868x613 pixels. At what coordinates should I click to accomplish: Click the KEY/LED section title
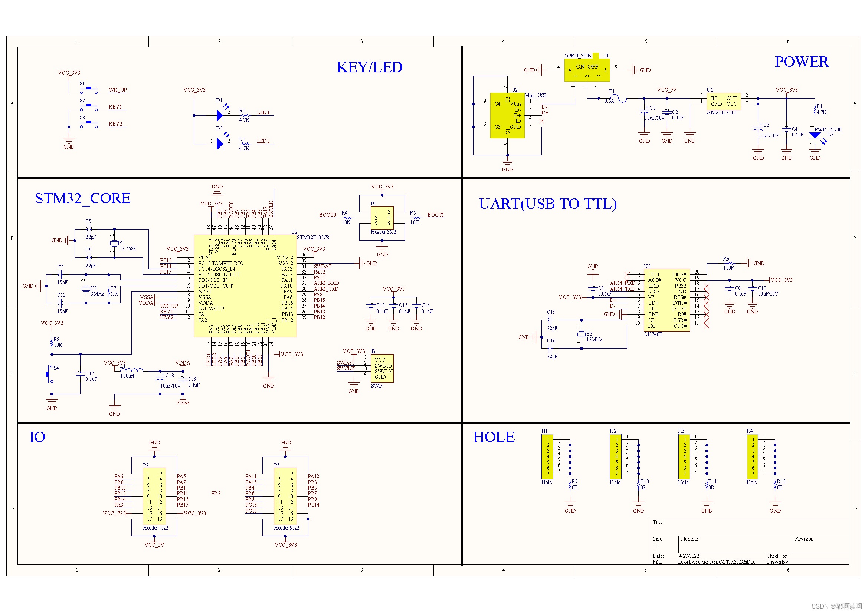tap(369, 67)
